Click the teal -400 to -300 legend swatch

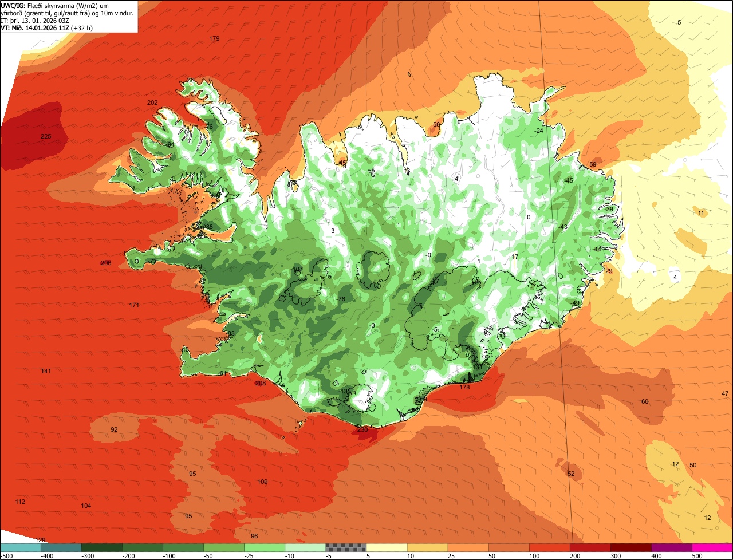pos(61,547)
